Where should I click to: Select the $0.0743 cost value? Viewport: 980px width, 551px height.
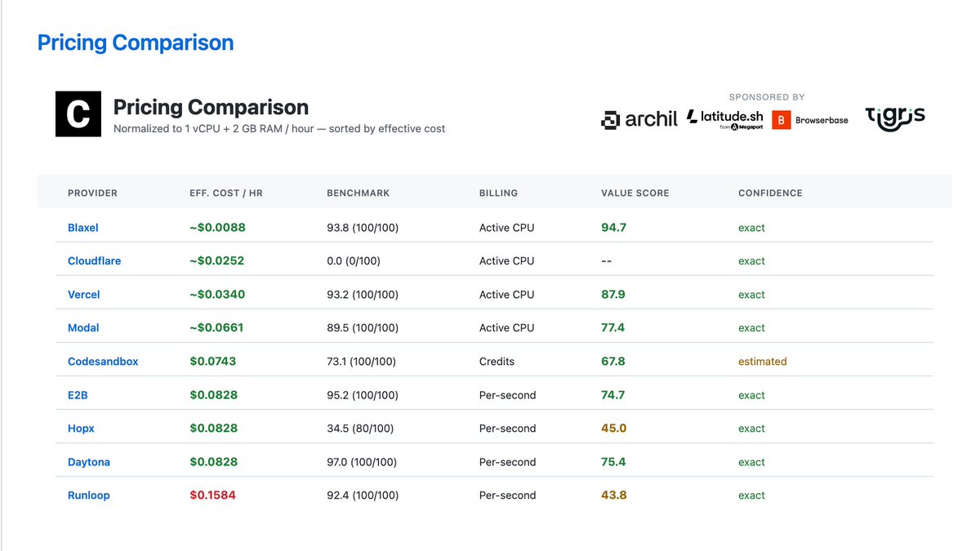(x=212, y=362)
